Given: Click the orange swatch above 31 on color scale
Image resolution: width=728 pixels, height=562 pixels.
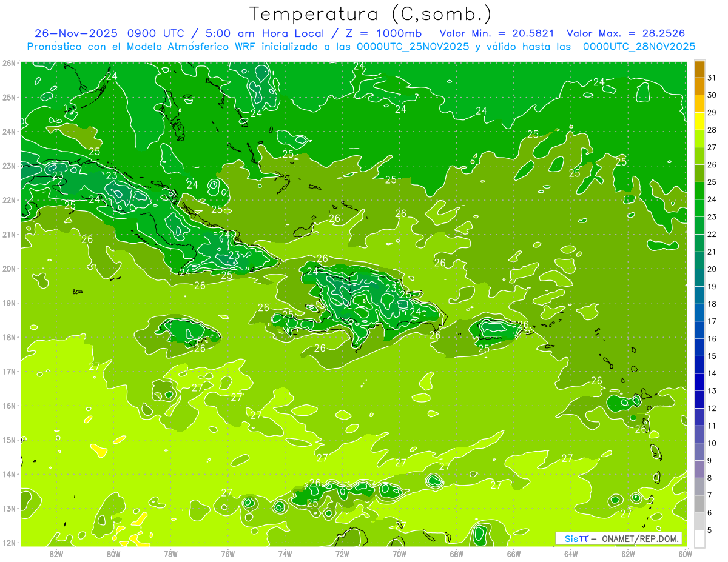Looking at the screenshot, I should 699,69.
